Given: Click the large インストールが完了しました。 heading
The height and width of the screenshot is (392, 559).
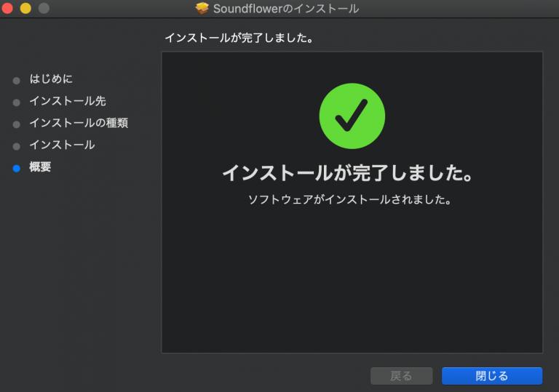Looking at the screenshot, I should tap(348, 173).
